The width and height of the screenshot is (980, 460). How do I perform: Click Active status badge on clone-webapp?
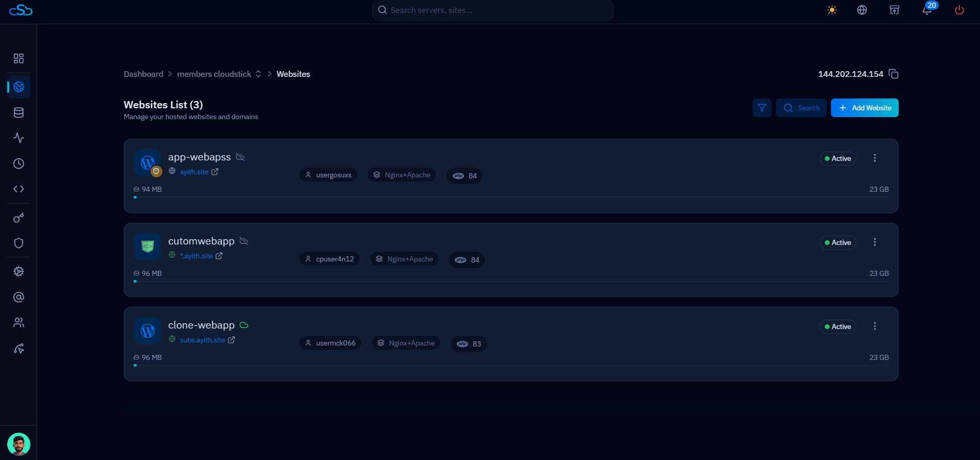pos(838,326)
